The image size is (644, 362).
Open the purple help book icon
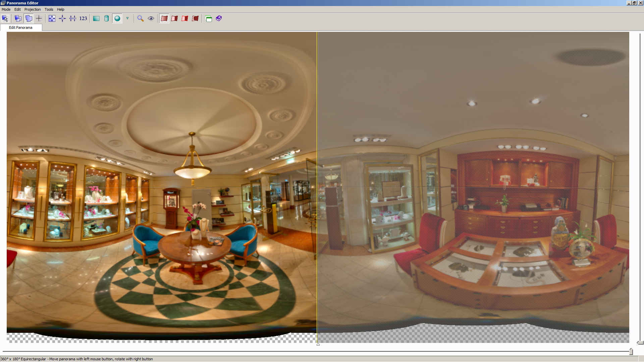[x=219, y=18]
